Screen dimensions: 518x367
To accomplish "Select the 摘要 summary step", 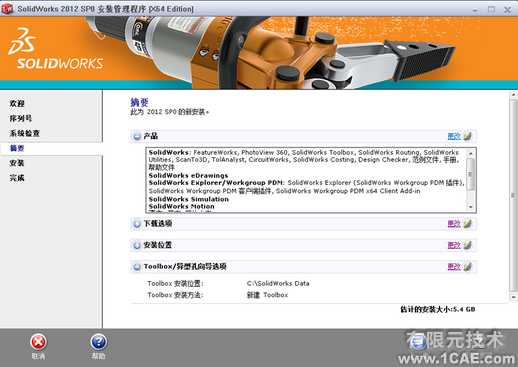I will pos(17,148).
